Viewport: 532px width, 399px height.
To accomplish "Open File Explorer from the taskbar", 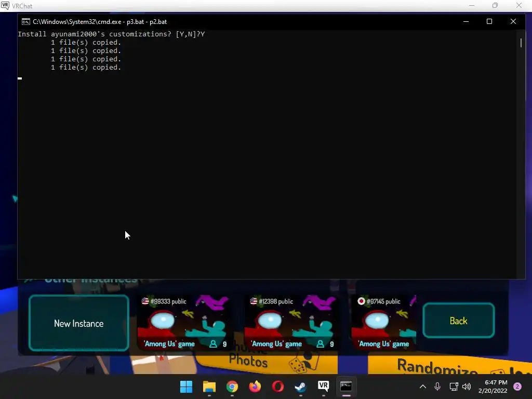I will (x=209, y=387).
